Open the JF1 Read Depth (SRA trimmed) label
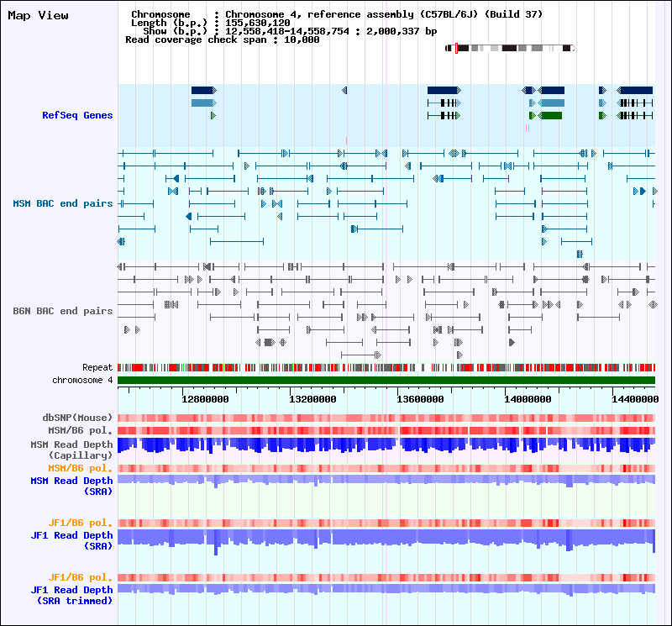Screen dimensions: 672x626 pyautogui.click(x=71, y=595)
